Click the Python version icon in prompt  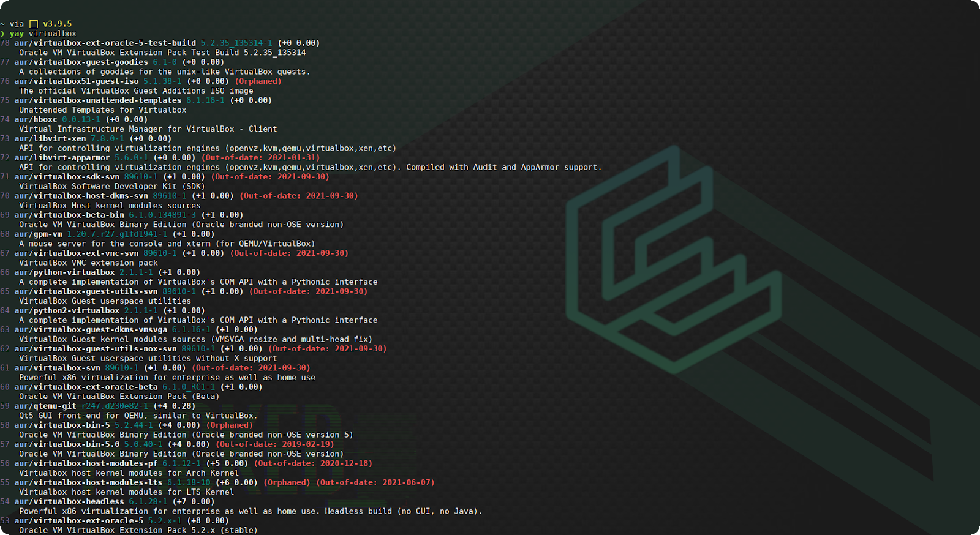(34, 24)
